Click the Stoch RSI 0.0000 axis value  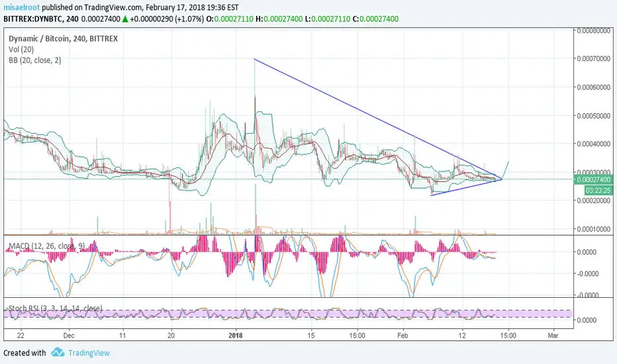point(587,320)
